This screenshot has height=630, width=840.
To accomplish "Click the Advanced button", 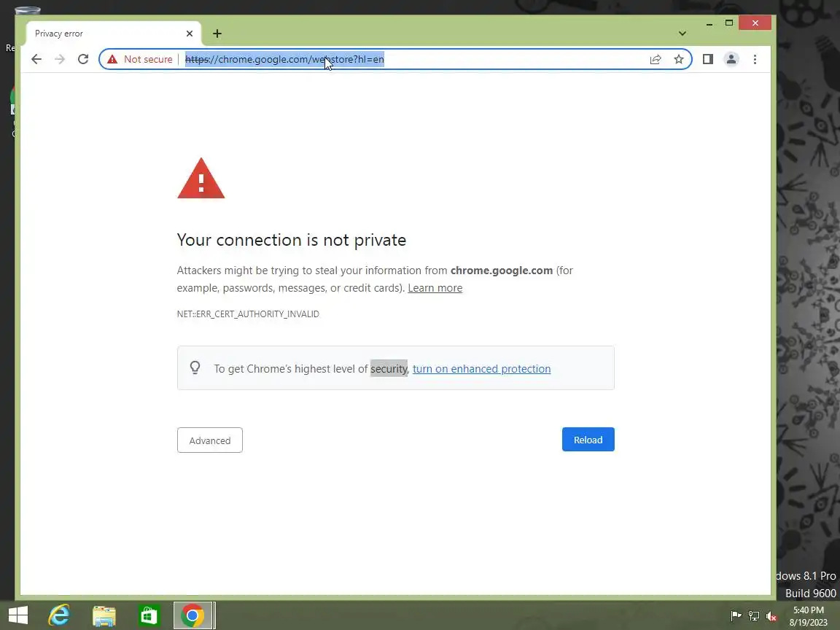I will (209, 440).
